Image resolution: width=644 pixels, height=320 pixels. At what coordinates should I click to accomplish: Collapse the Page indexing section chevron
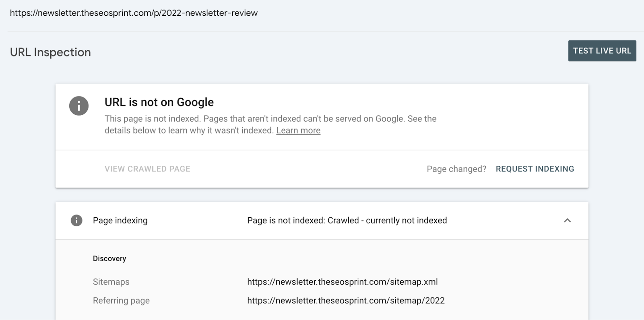pyautogui.click(x=567, y=221)
